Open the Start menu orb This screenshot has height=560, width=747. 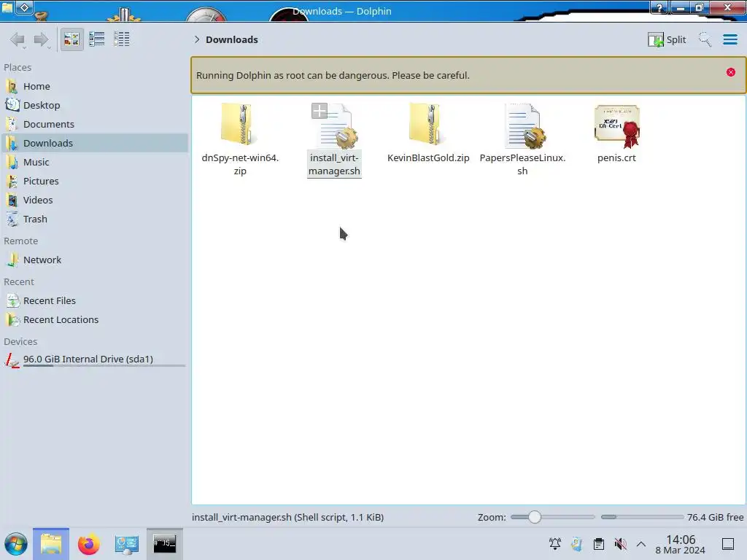(16, 544)
